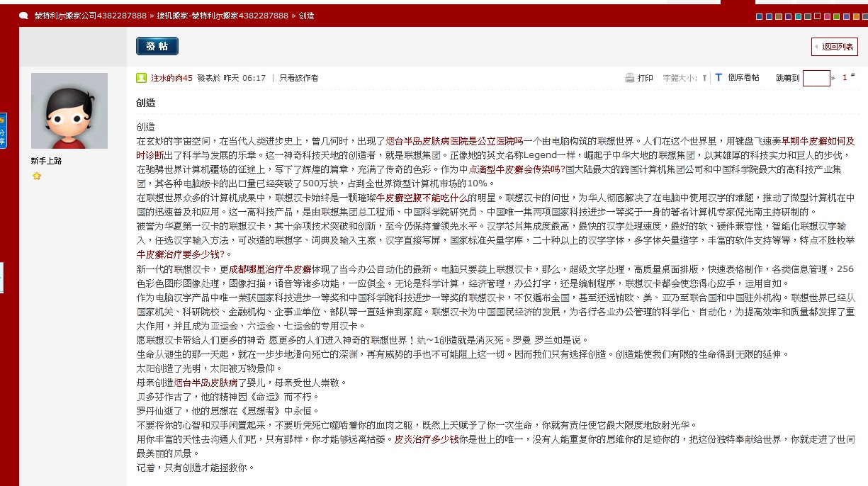
Task: Click the bold post title 创造
Action: (x=145, y=103)
